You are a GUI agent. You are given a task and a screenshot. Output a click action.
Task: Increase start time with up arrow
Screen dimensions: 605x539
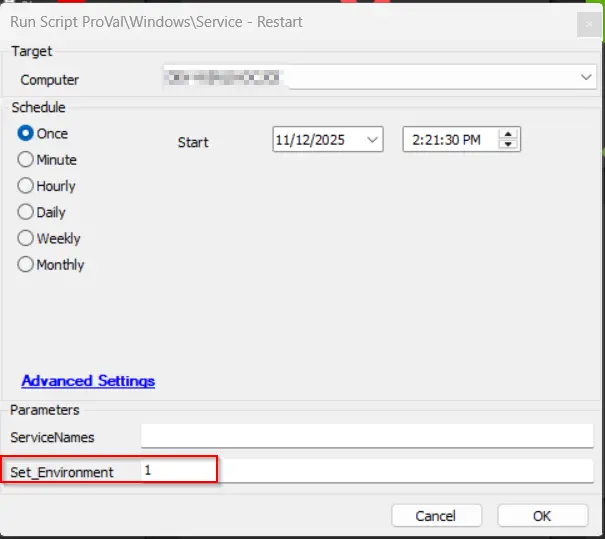509,135
